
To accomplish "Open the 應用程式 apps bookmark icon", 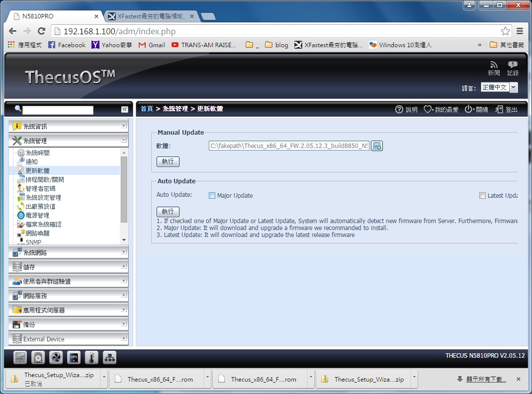I will click(11, 45).
